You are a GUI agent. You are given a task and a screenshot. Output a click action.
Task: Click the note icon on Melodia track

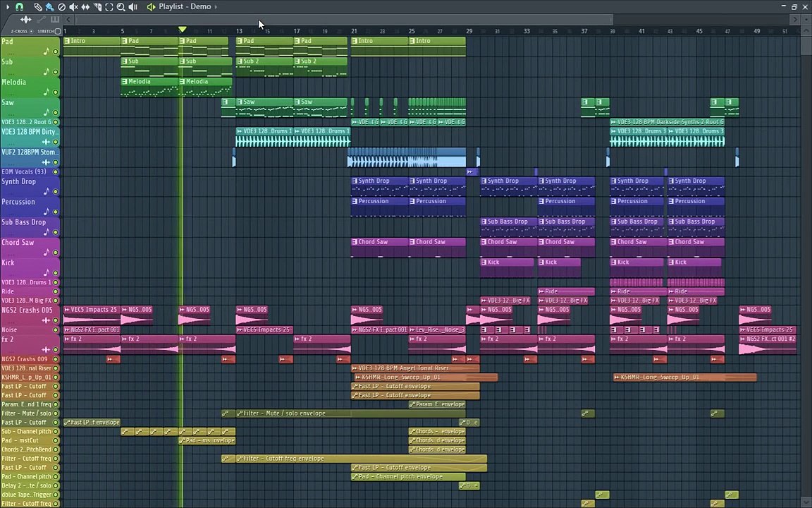(47, 92)
